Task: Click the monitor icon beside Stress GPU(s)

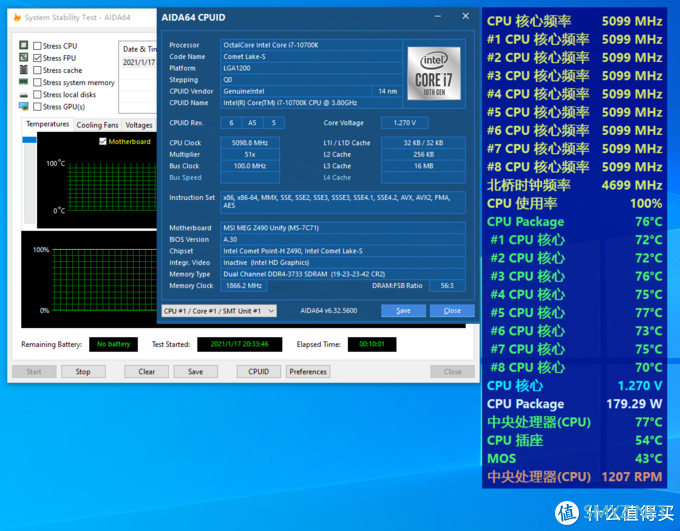Action: pos(24,106)
